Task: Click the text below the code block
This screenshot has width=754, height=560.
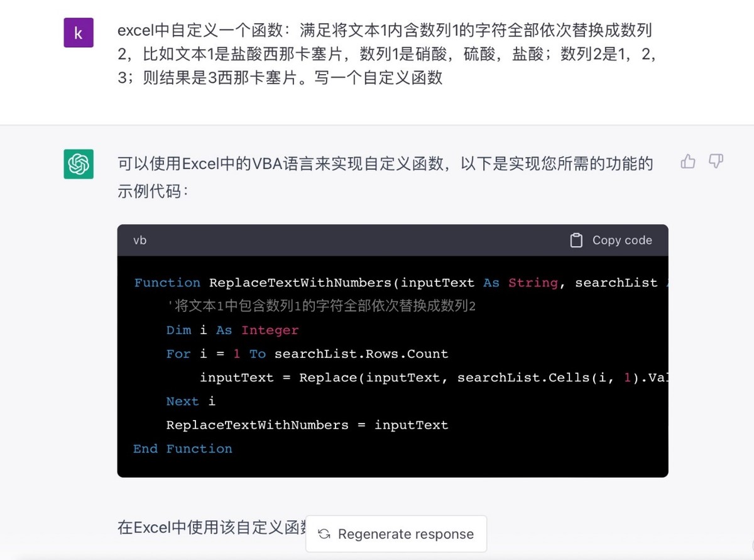Action: coord(212,527)
